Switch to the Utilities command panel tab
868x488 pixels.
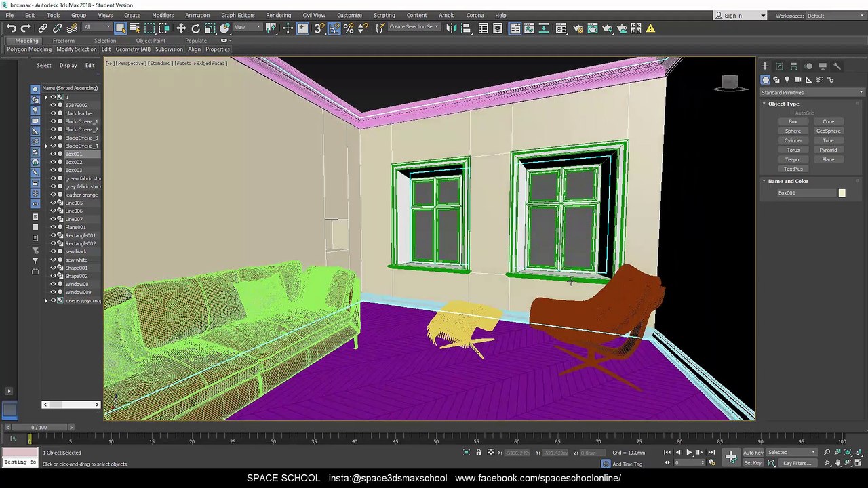tap(837, 66)
